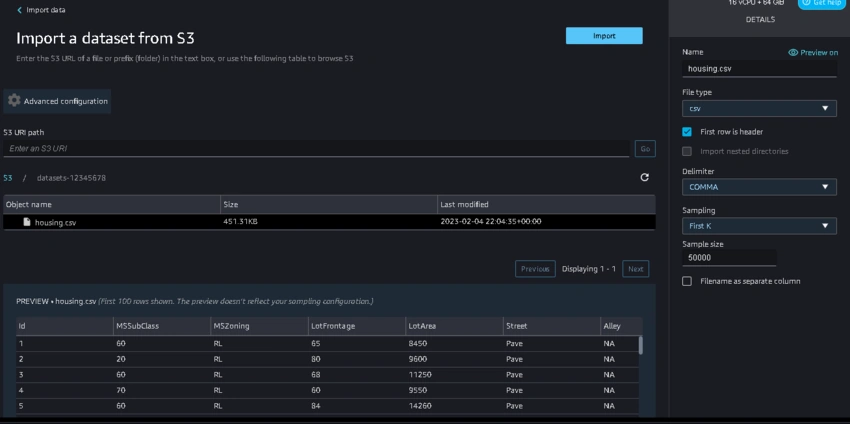This screenshot has height=424, width=850.
Task: Click LotArea value 9550
Action: coord(417,390)
